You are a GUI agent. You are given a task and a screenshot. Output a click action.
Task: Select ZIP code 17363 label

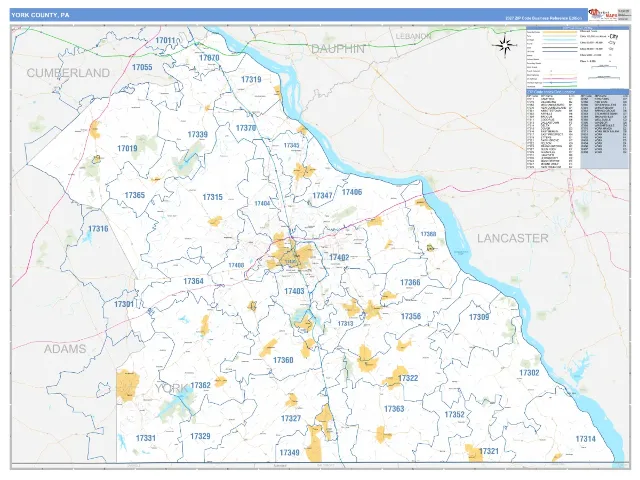(x=394, y=409)
